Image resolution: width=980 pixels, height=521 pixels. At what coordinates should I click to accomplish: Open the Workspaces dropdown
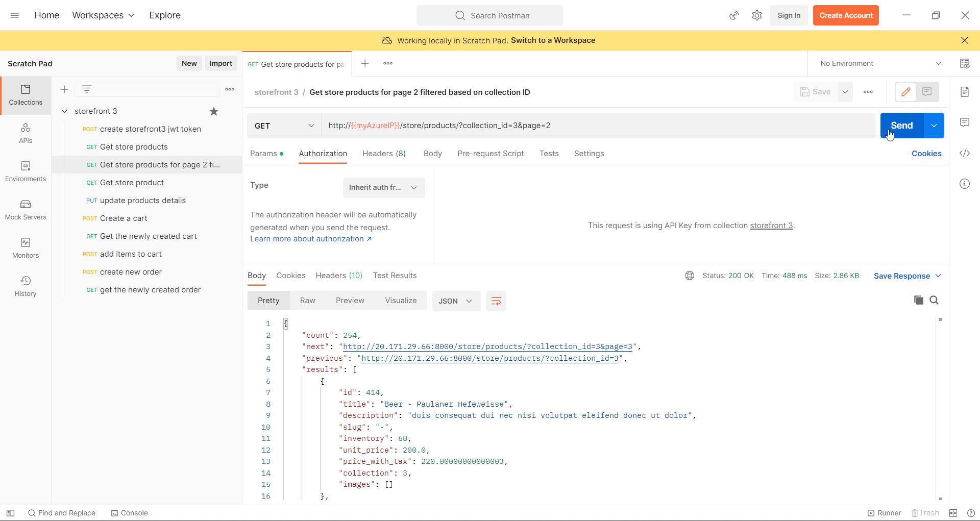(103, 15)
